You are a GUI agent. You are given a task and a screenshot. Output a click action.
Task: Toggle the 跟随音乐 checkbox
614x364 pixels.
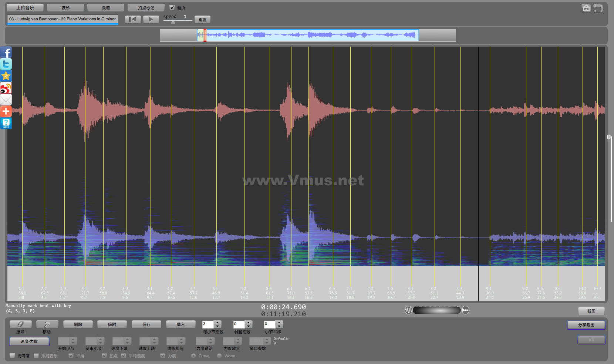coord(36,356)
